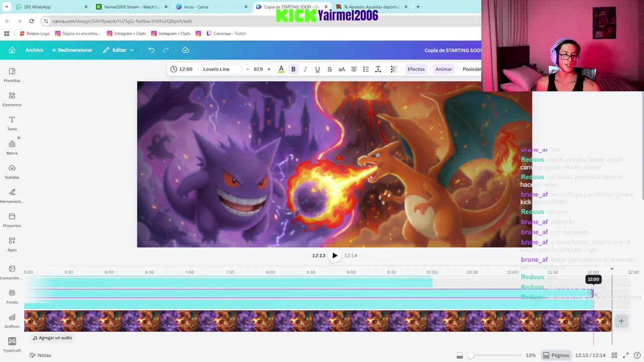This screenshot has width=644, height=362.
Task: Redo the last undone action
Action: (166, 50)
